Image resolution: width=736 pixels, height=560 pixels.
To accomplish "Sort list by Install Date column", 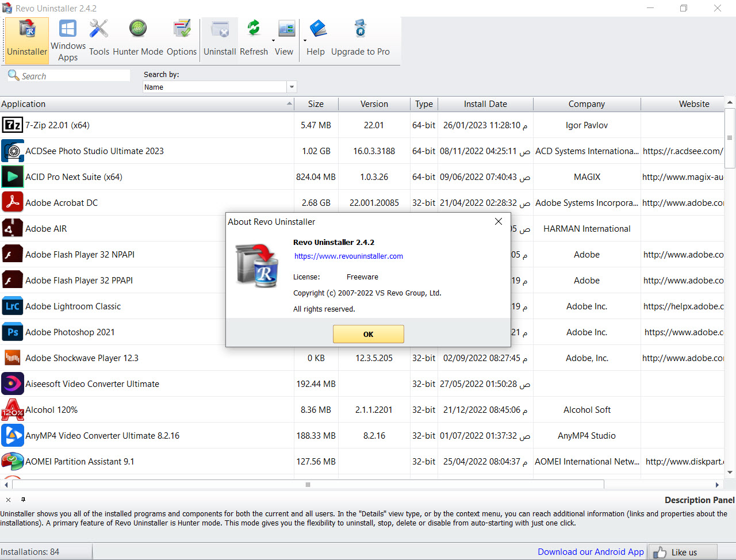I will tap(485, 104).
